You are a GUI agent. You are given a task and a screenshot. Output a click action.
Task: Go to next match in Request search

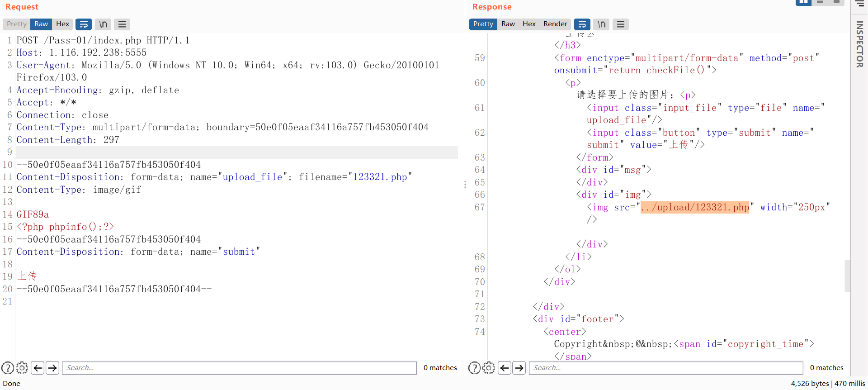pyautogui.click(x=52, y=368)
